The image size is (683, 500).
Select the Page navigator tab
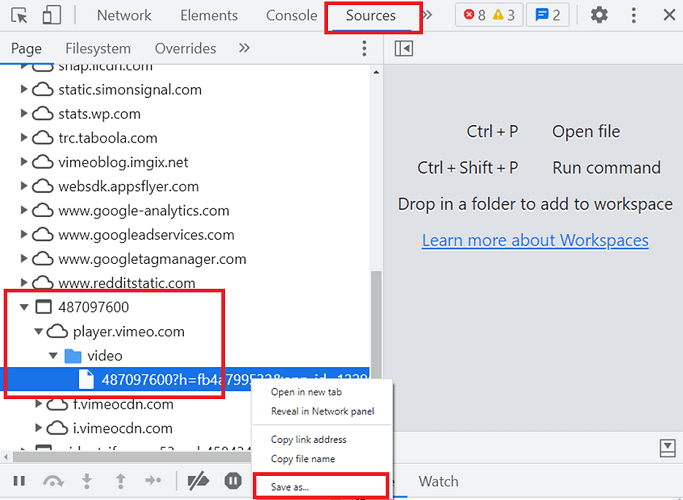(x=26, y=48)
